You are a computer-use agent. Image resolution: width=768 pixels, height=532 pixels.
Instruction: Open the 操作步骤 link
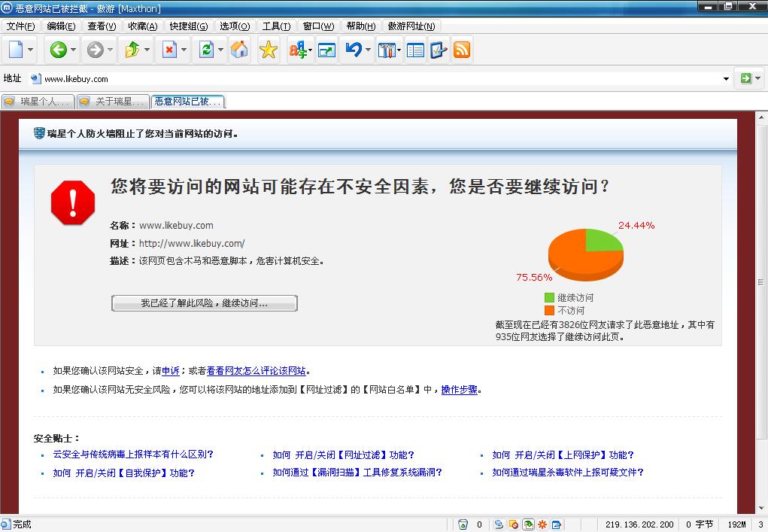[460, 390]
